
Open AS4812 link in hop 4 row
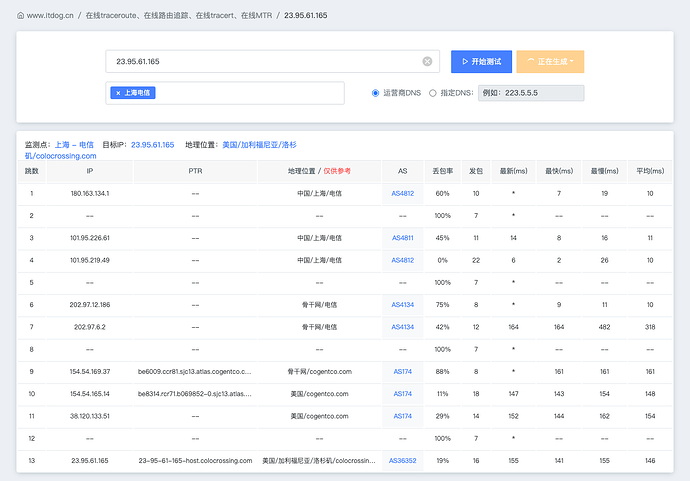403,260
